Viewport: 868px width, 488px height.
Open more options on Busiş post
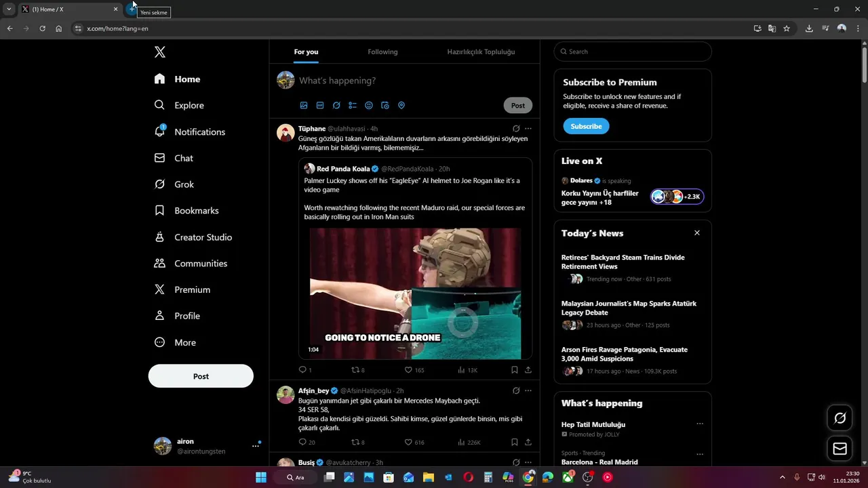(528, 463)
